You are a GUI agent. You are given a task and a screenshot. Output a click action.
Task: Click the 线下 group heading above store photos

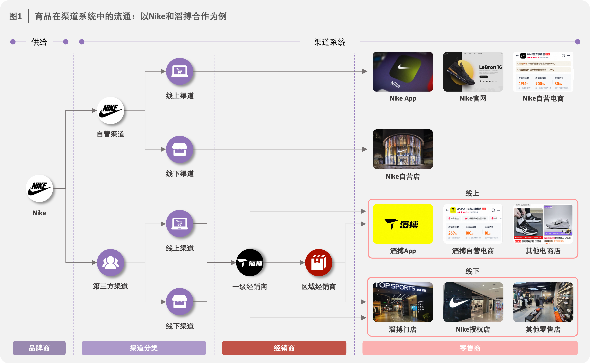472,271
